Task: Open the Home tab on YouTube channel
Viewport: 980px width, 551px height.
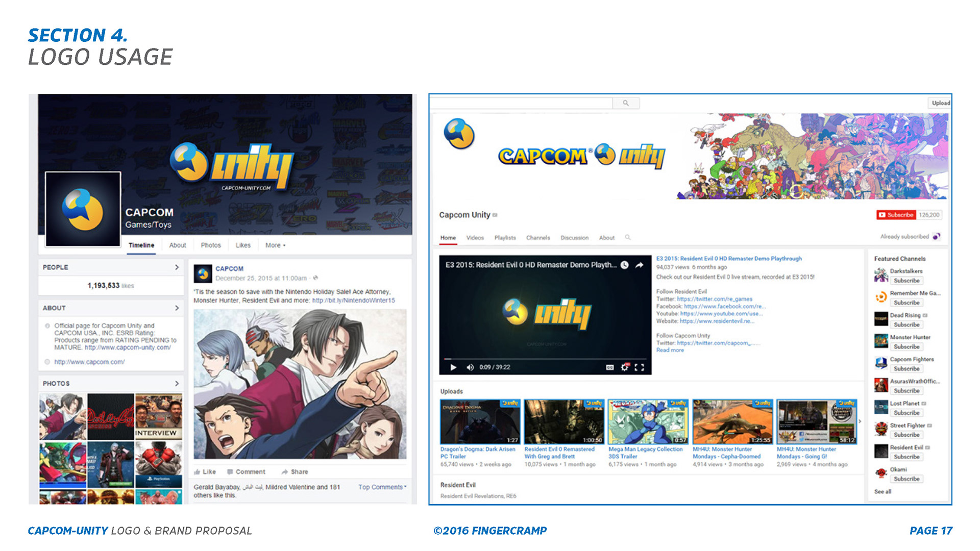Action: 448,238
